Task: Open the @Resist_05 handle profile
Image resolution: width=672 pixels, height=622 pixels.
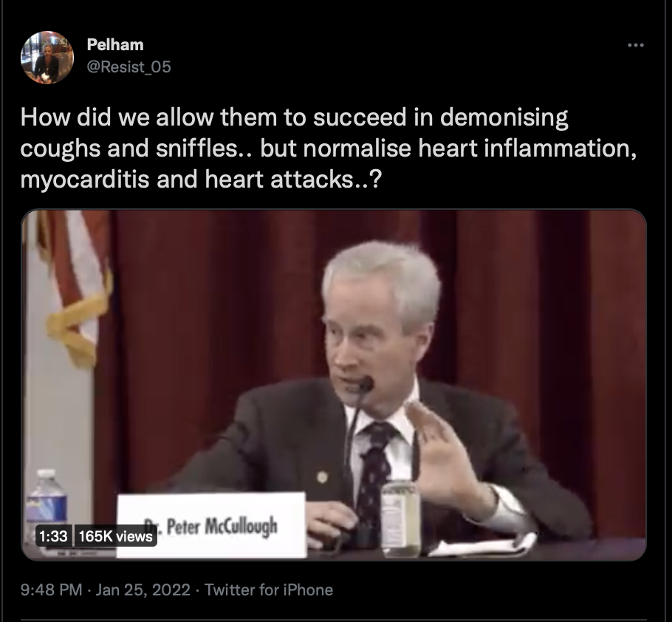Action: pyautogui.click(x=129, y=67)
